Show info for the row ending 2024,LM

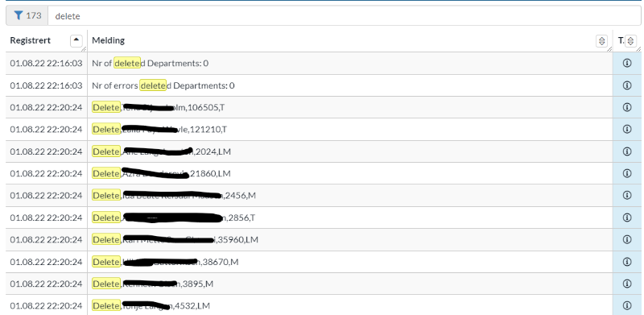(627, 151)
